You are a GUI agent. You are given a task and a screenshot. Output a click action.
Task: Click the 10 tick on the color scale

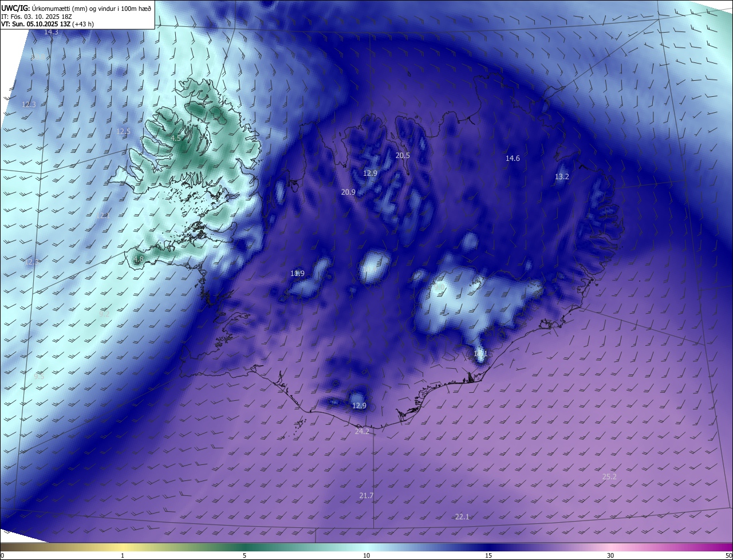(366, 555)
